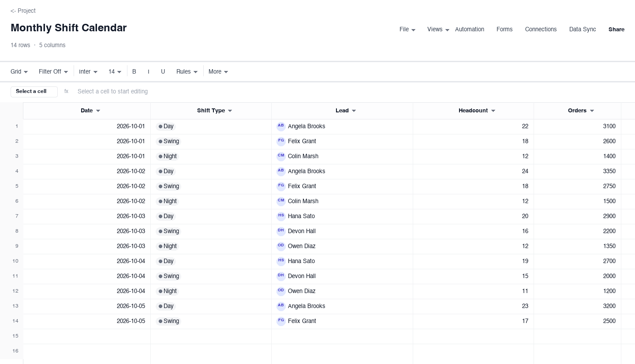
Task: Open the More dropdown
Action: [218, 71]
